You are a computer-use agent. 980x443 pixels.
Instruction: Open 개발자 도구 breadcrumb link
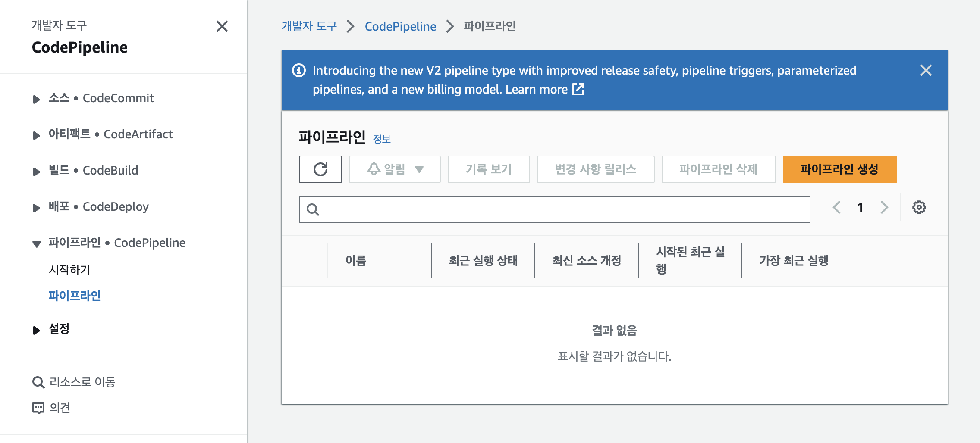(309, 26)
